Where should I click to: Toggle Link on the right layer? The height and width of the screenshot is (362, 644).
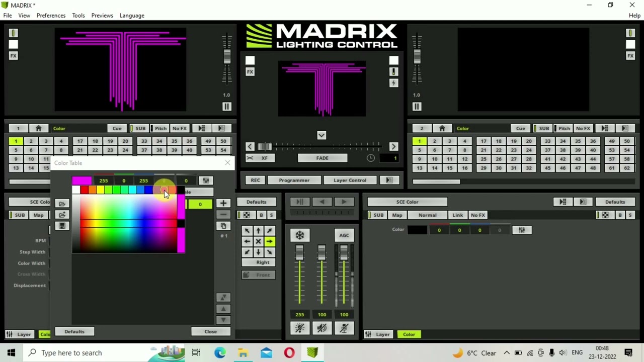click(457, 215)
